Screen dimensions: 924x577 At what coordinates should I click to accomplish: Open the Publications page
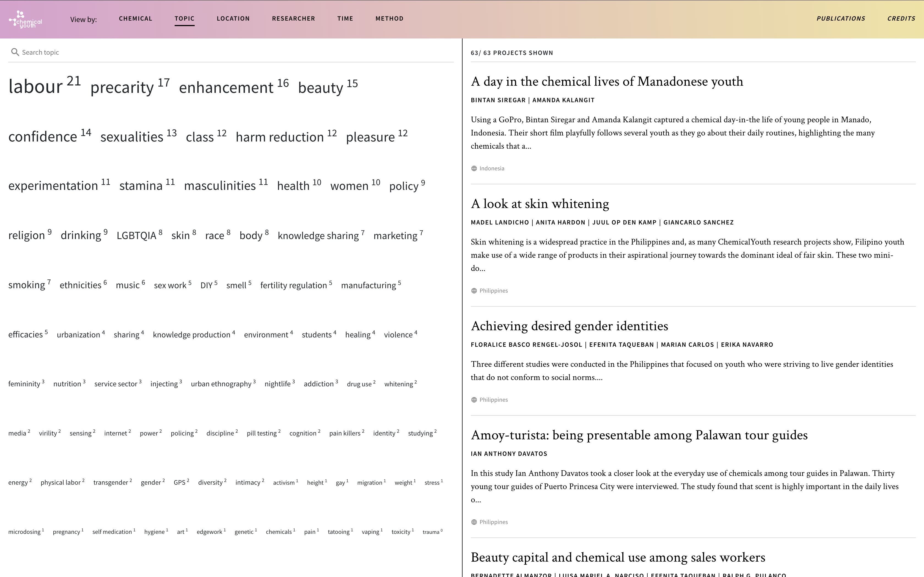pyautogui.click(x=841, y=18)
